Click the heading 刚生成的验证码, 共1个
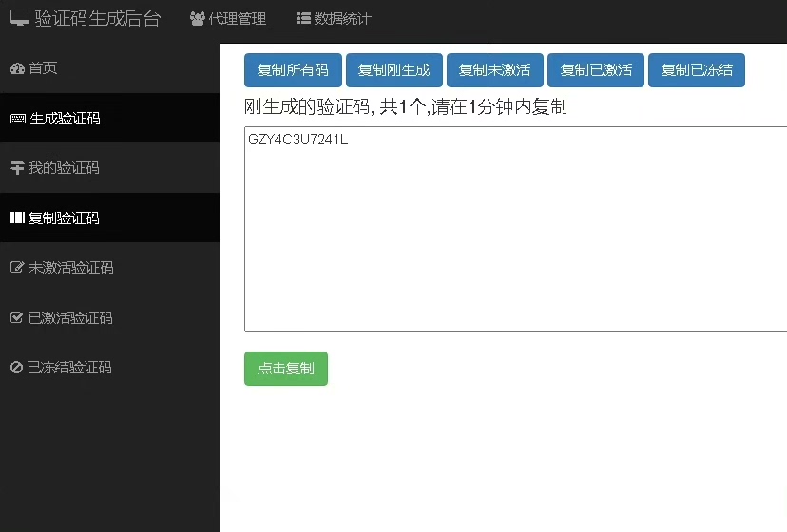The width and height of the screenshot is (787, 532). [x=335, y=107]
